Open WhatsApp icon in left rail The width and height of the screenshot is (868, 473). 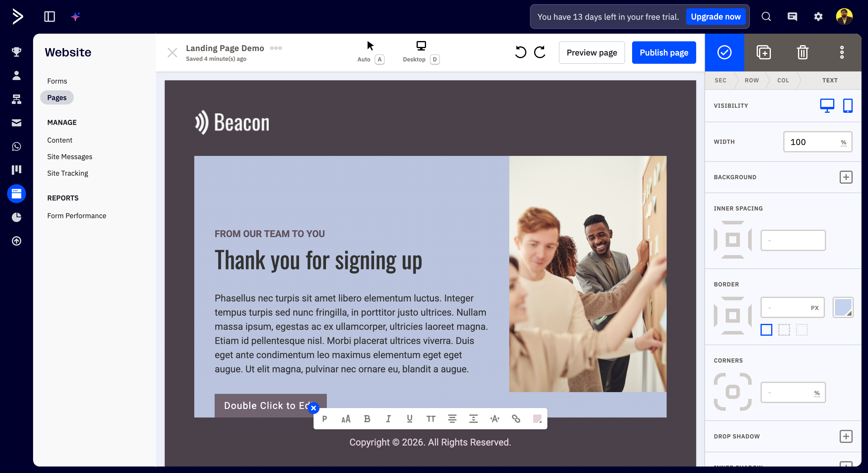[x=17, y=146]
